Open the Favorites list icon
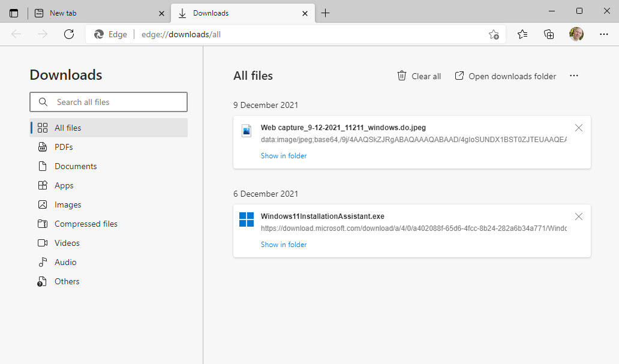Viewport: 619px width, 364px height. [522, 34]
